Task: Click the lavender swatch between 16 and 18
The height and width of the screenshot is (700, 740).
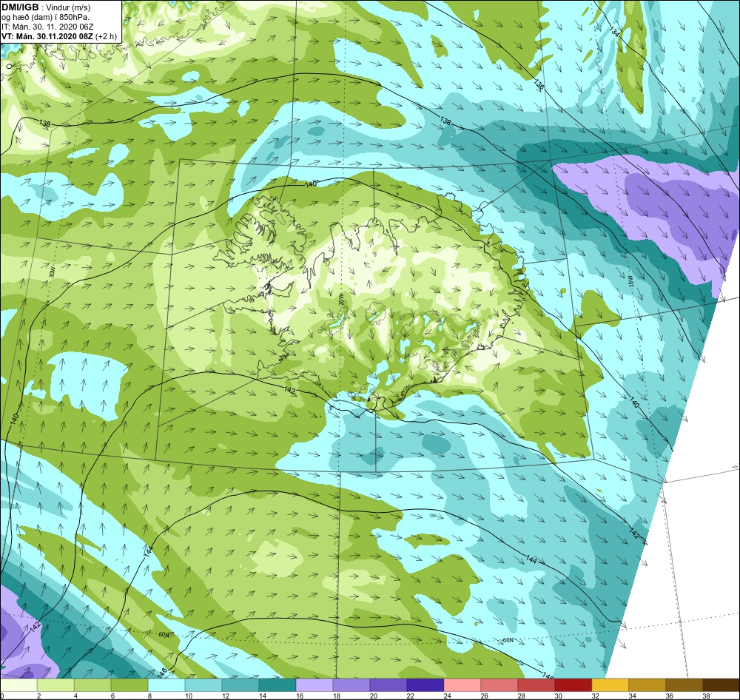Action: click(314, 685)
